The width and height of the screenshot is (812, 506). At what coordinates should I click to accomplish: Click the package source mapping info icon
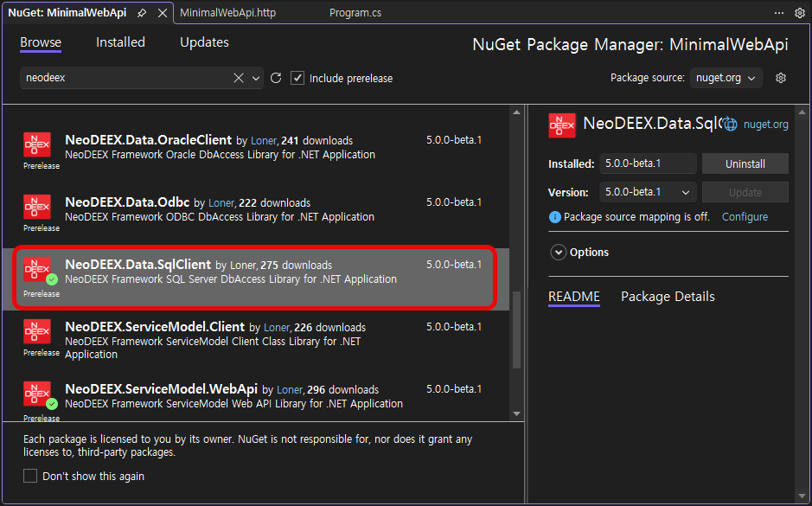pyautogui.click(x=554, y=217)
